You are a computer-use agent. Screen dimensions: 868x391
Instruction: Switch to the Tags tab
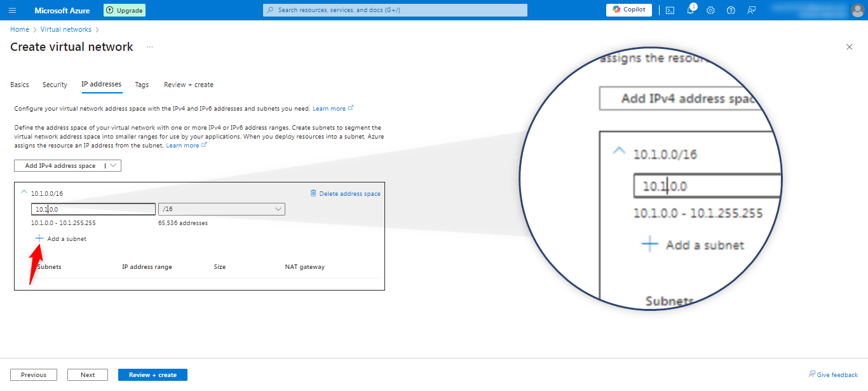[142, 85]
